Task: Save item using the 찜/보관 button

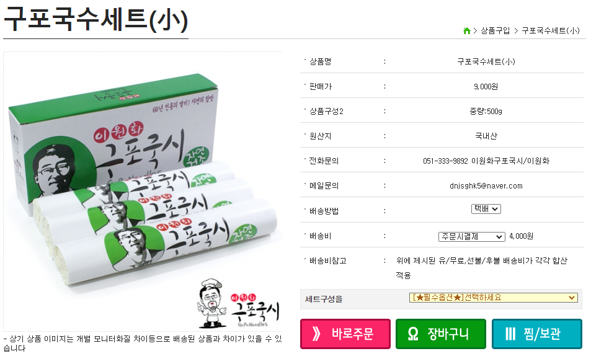Action: tap(536, 334)
